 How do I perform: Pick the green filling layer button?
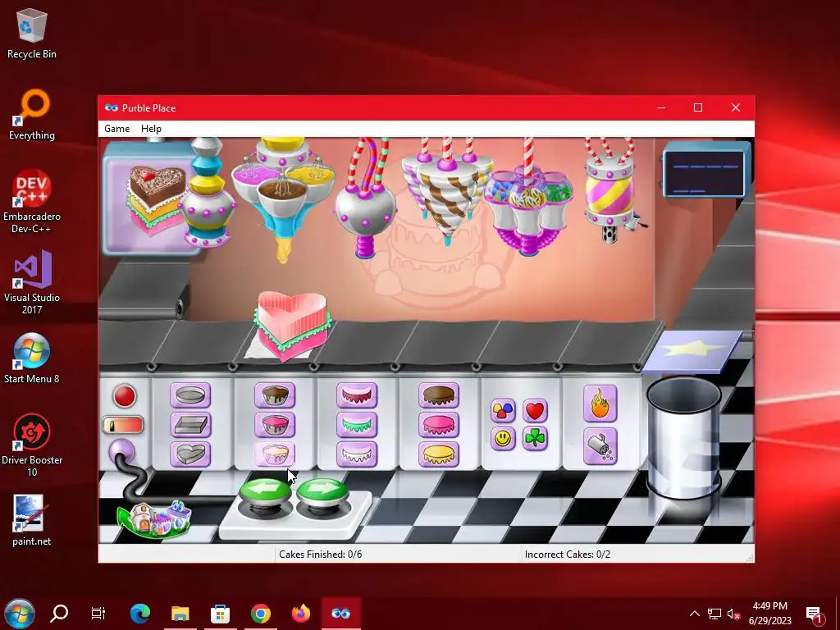click(x=357, y=426)
